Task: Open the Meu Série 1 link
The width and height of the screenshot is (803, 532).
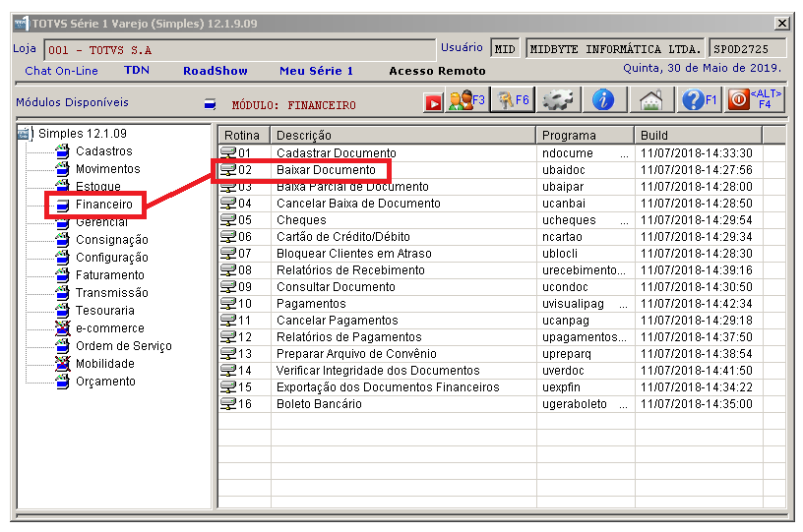Action: [x=316, y=71]
